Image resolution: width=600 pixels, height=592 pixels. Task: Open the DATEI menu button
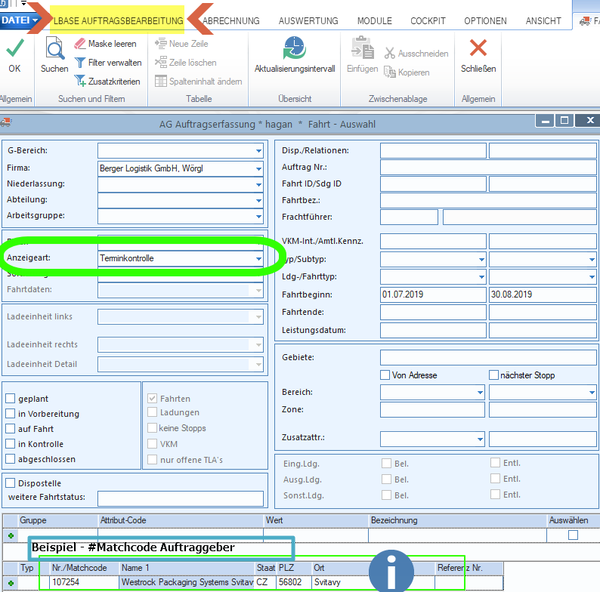point(20,20)
